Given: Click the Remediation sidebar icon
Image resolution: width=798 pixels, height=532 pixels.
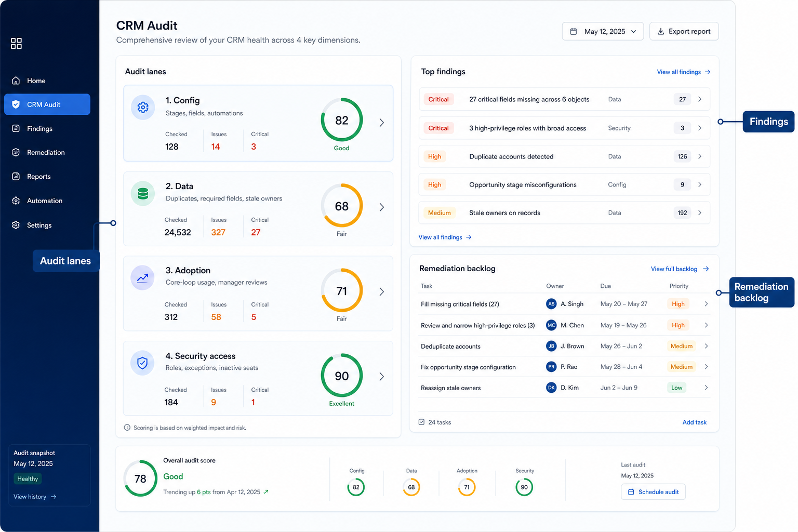Looking at the screenshot, I should [16, 152].
